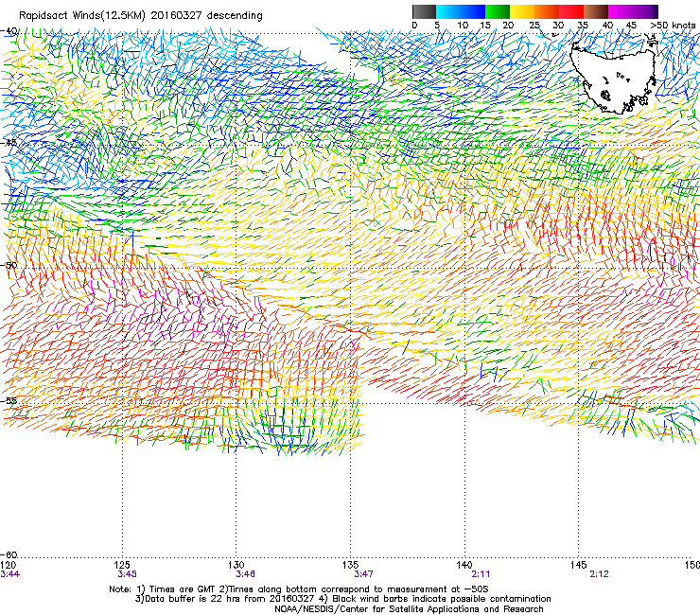The image size is (700, 615).
Task: Click the '-45' latitude label
Action: coord(9,143)
